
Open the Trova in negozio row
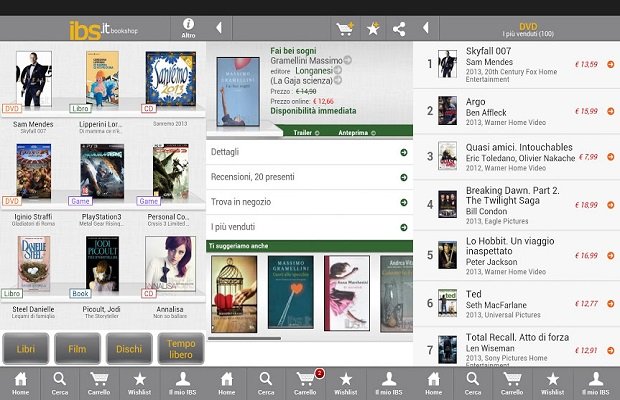[x=309, y=202]
